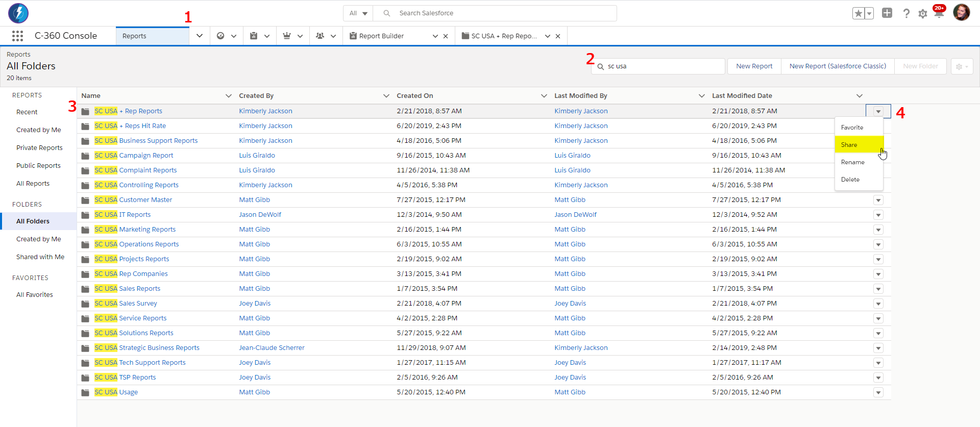Screen dimensions: 980x427
Task: Choose Share from the row menu
Action: pos(859,145)
